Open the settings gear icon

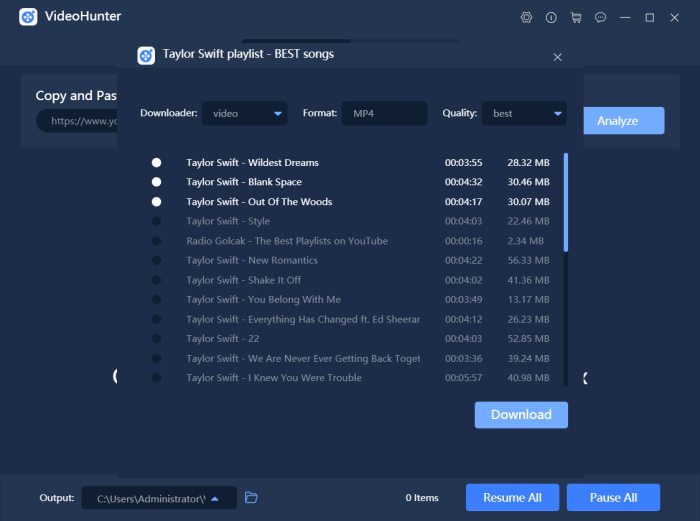(526, 17)
